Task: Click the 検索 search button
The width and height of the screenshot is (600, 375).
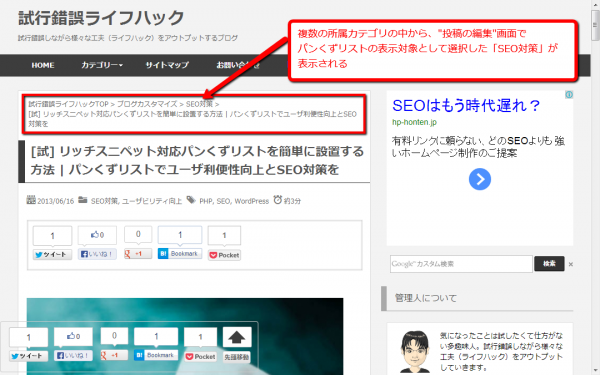Action: 549,264
